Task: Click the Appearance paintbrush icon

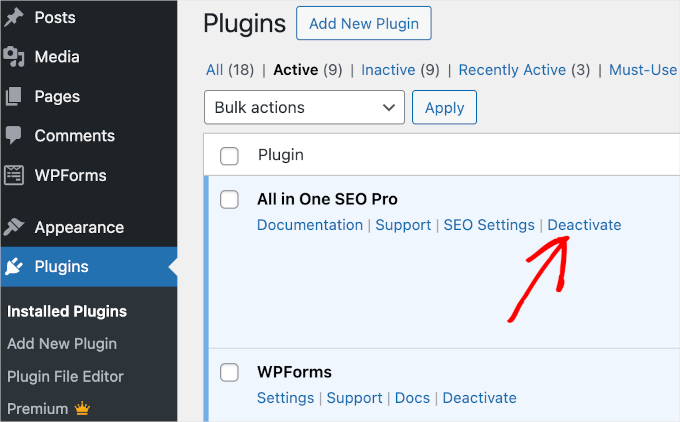Action: click(14, 227)
